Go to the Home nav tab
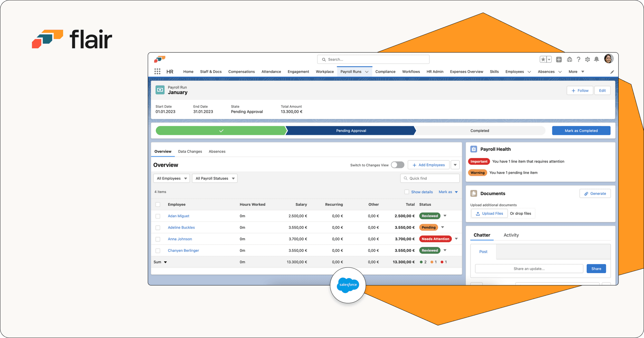The height and width of the screenshot is (338, 644). coord(188,72)
